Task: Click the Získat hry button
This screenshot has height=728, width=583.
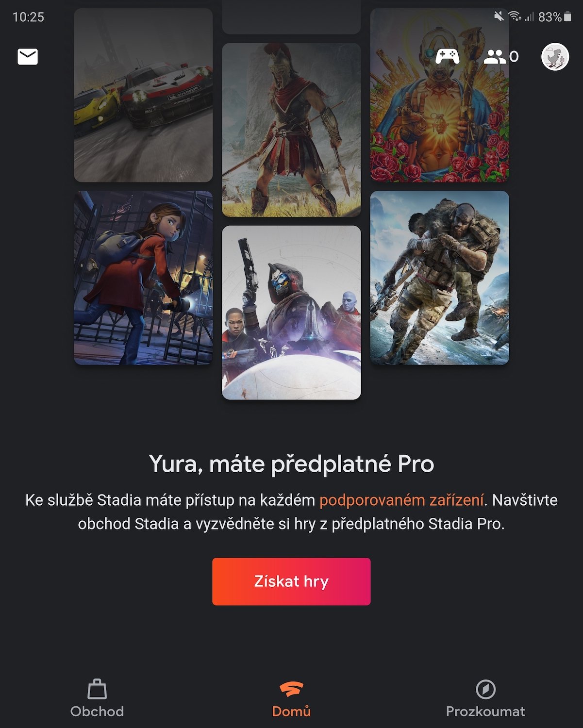Action: (x=291, y=581)
